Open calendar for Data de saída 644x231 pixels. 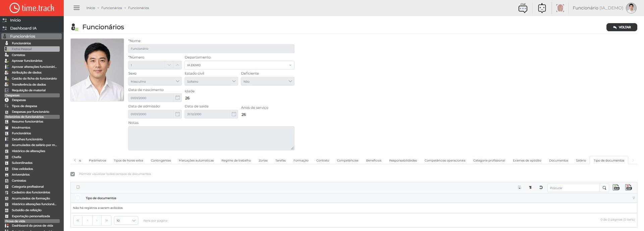click(234, 114)
